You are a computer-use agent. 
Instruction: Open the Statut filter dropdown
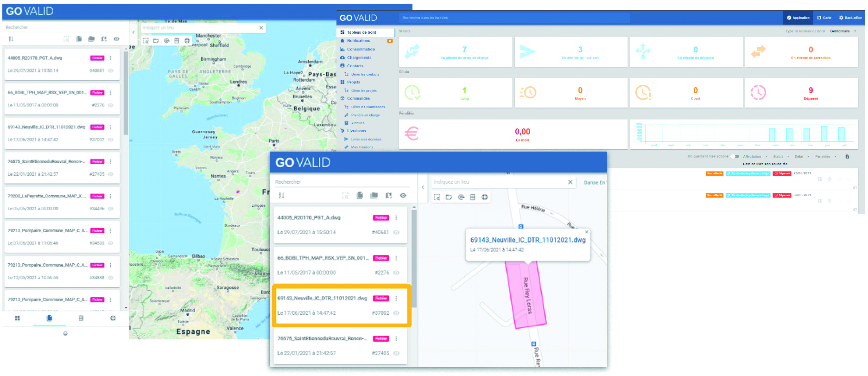(x=781, y=157)
